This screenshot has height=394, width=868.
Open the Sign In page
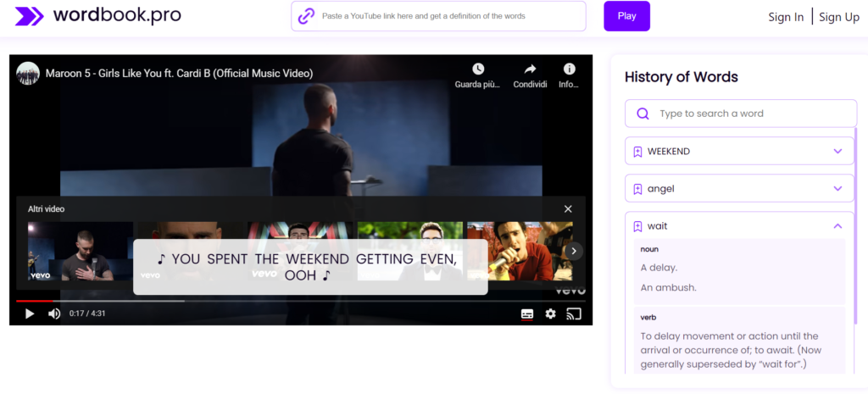click(x=786, y=17)
